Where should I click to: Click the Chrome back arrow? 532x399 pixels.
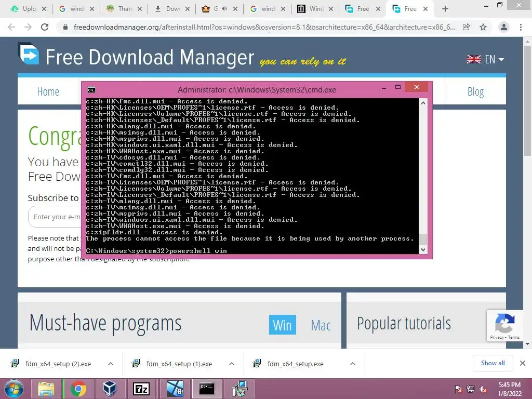tap(11, 27)
